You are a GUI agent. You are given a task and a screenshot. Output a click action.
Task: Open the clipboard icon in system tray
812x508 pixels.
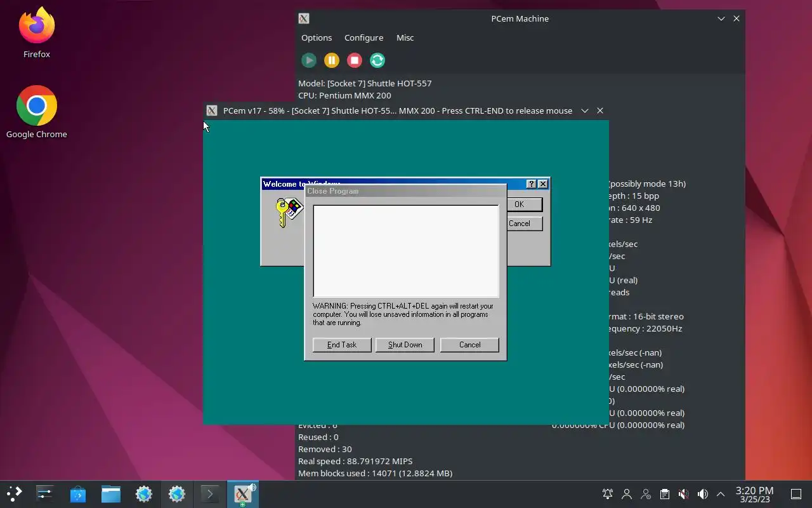click(664, 494)
